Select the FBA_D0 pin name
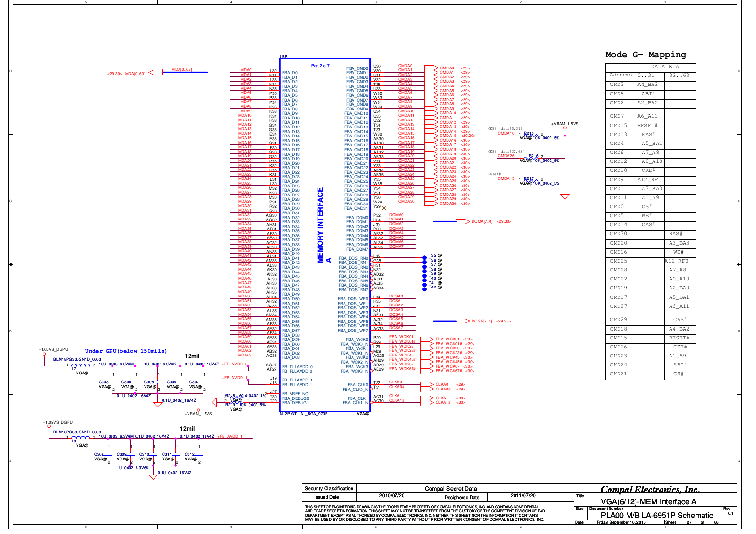 [290, 73]
